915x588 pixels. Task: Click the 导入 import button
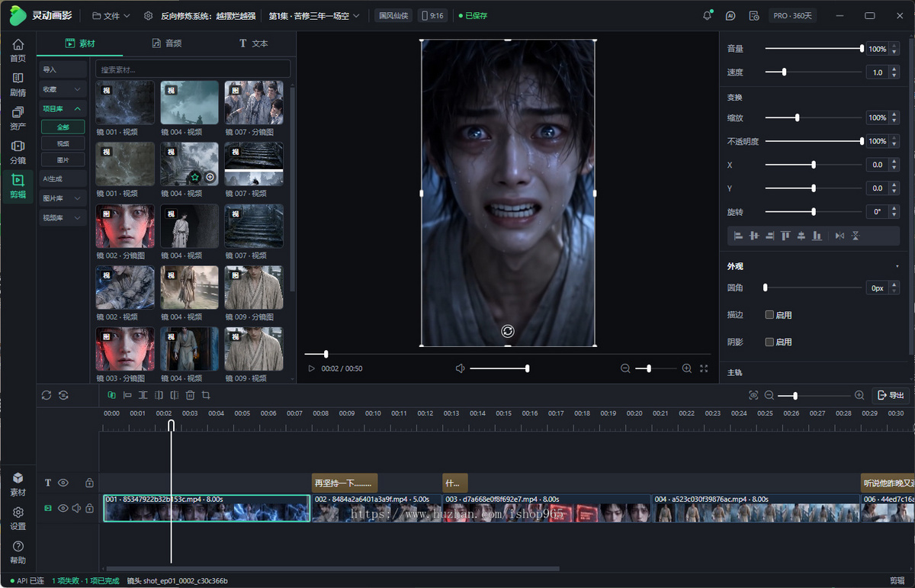point(63,69)
